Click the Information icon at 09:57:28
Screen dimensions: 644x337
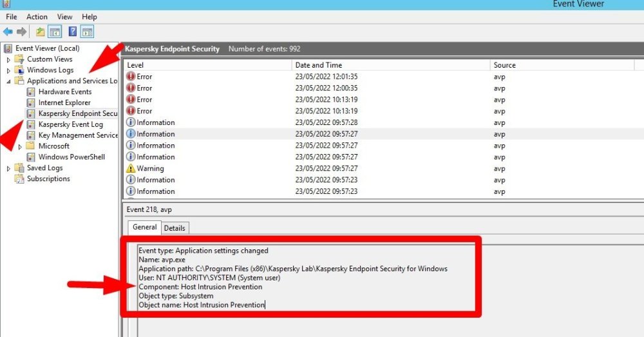click(131, 122)
